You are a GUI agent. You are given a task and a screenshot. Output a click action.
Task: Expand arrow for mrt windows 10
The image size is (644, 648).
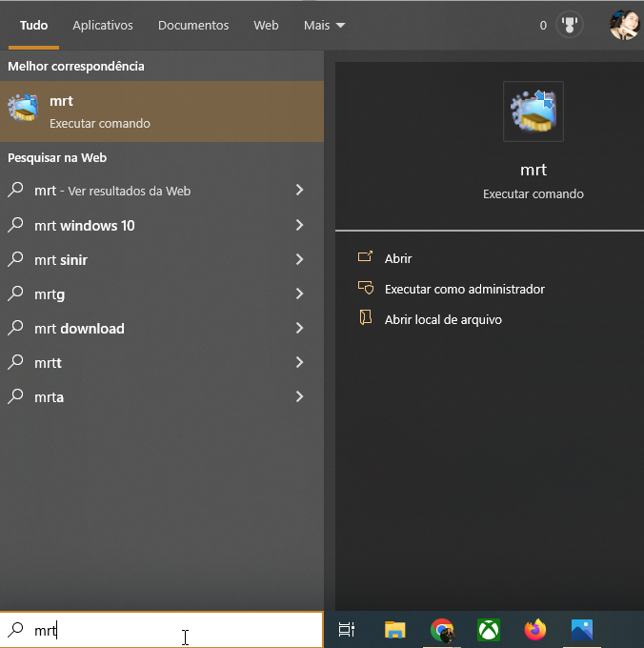299,225
